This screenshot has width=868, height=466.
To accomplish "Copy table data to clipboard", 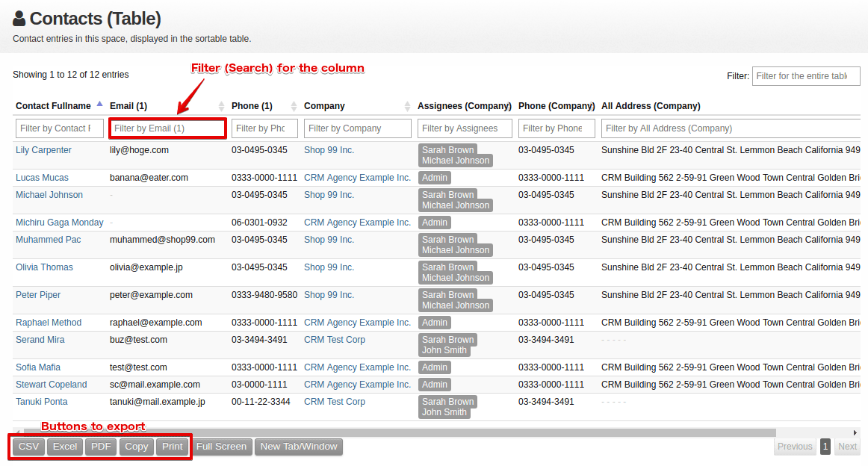I will pos(136,447).
